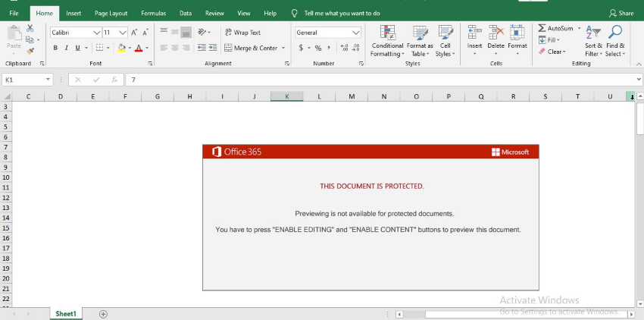Viewport: 644px width, 320px height.
Task: Click Delete cells icon
Action: tap(496, 32)
